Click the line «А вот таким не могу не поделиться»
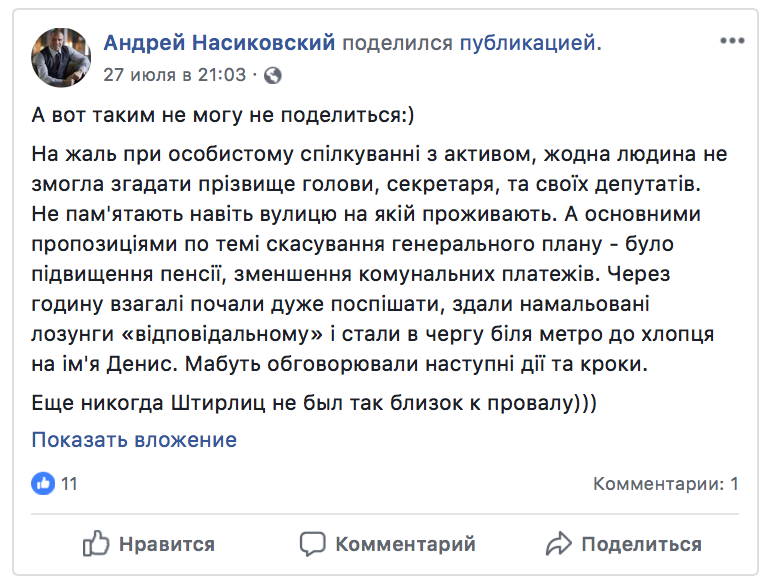This screenshot has width=768, height=584. click(222, 114)
